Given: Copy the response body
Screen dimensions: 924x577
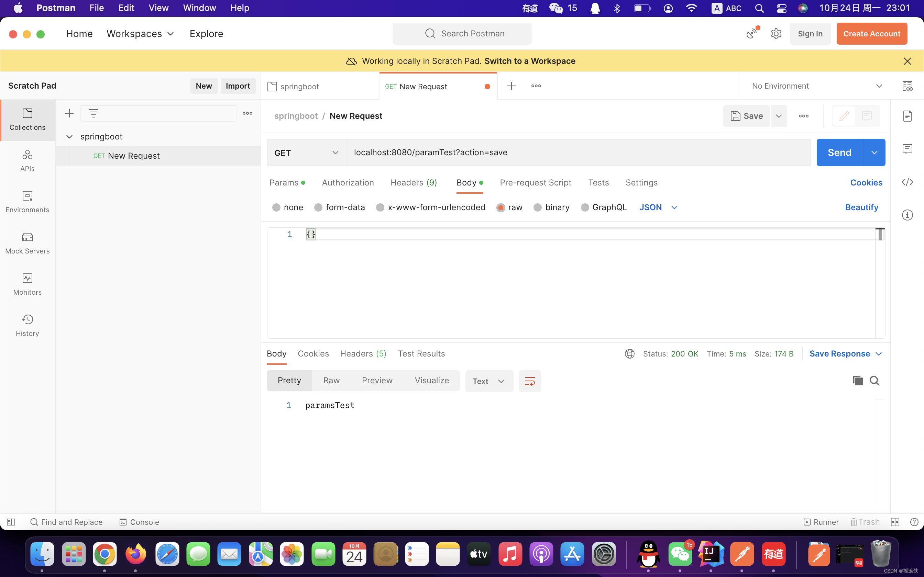Looking at the screenshot, I should (857, 381).
